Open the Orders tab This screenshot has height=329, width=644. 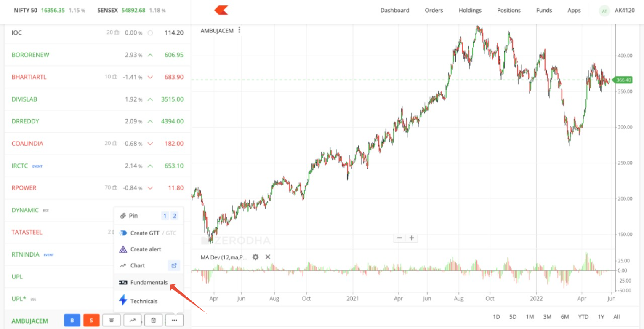click(434, 11)
